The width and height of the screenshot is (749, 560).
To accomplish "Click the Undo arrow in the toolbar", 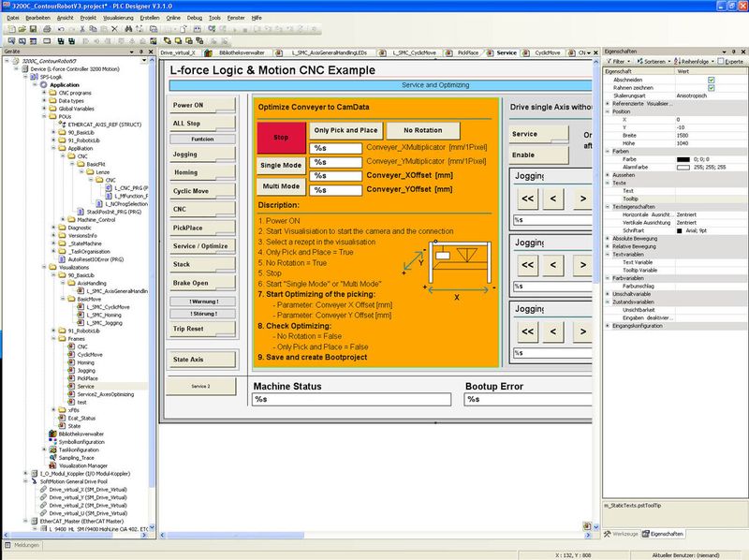I will click(x=59, y=29).
